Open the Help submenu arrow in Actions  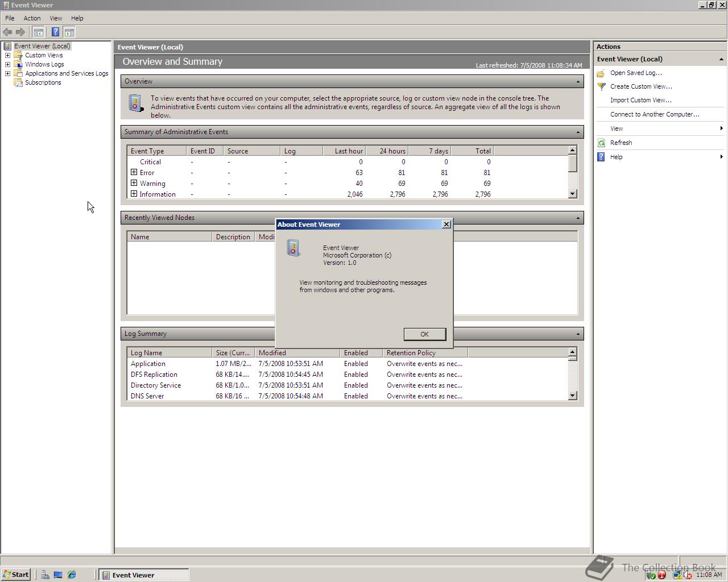point(721,157)
